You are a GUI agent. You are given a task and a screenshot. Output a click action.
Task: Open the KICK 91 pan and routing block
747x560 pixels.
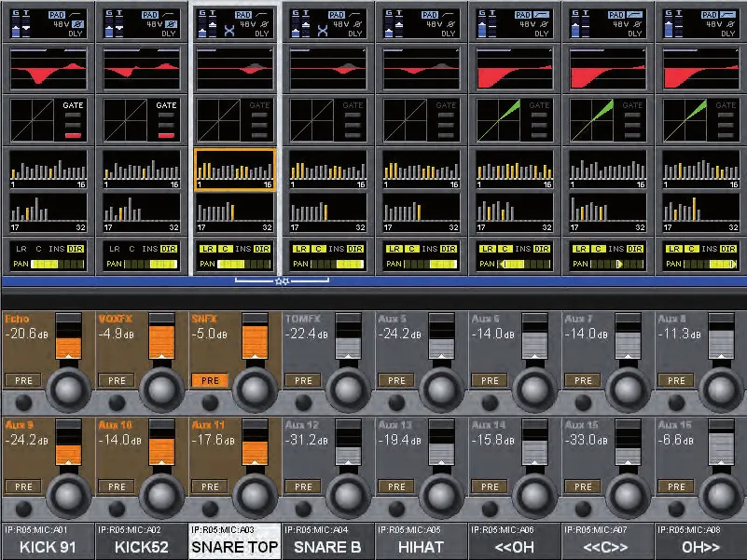tap(48, 255)
